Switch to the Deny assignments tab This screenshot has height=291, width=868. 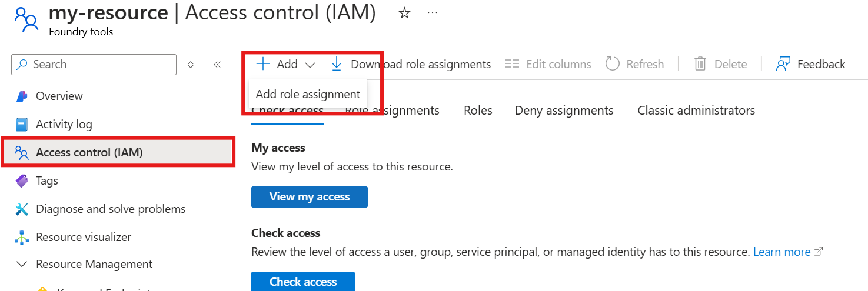[564, 111]
